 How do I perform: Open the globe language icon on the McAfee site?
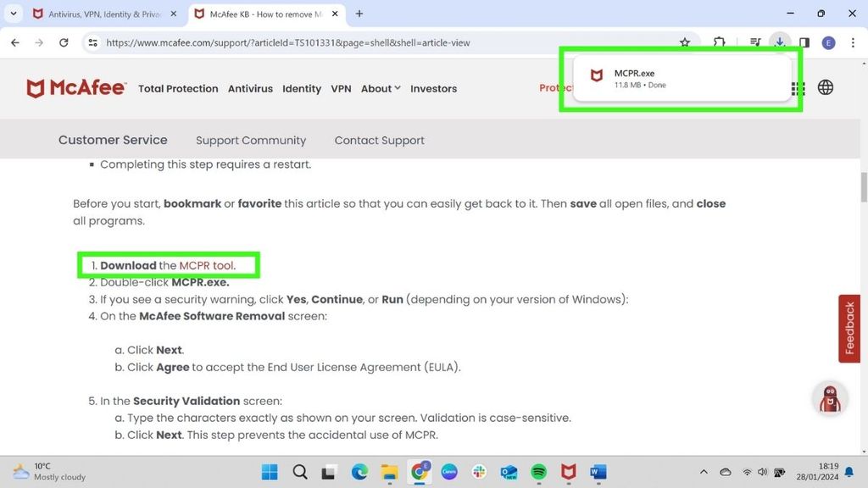pyautogui.click(x=825, y=87)
